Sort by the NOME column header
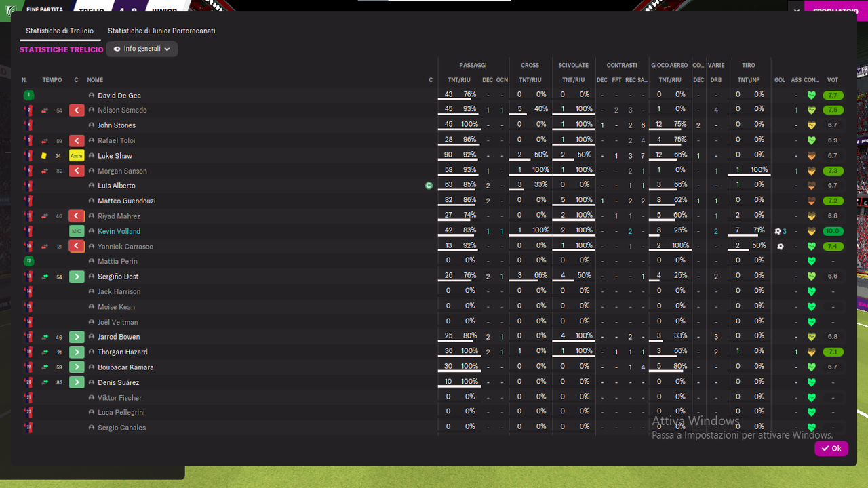Image resolution: width=868 pixels, height=488 pixels. [95, 80]
